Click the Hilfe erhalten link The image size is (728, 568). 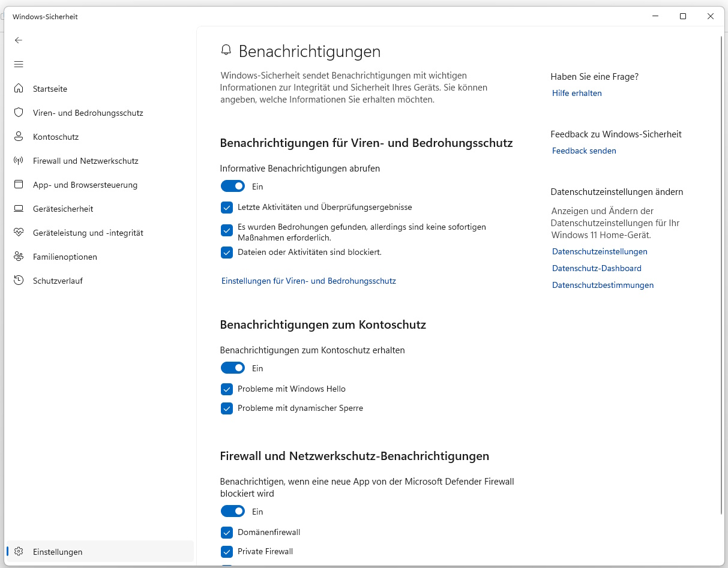[x=576, y=93]
